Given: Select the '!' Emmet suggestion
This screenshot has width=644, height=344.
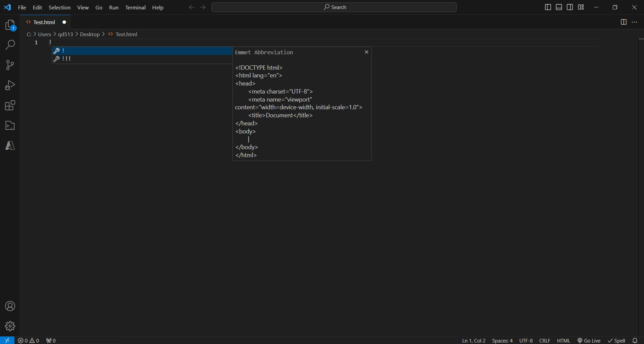Looking at the screenshot, I should coord(142,51).
